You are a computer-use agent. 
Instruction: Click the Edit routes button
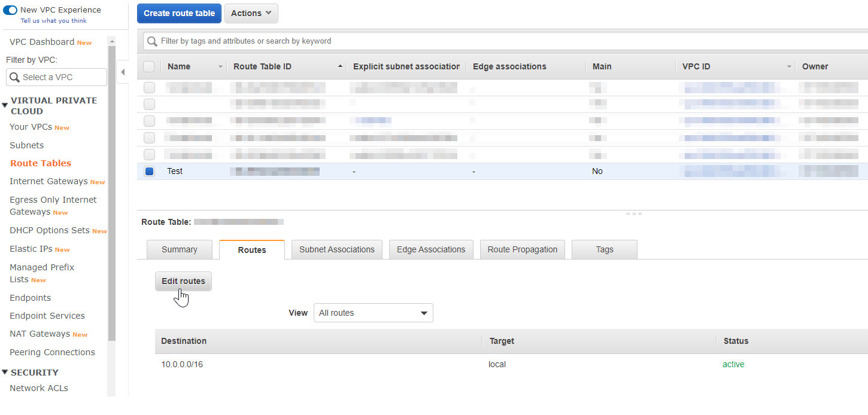click(x=183, y=281)
